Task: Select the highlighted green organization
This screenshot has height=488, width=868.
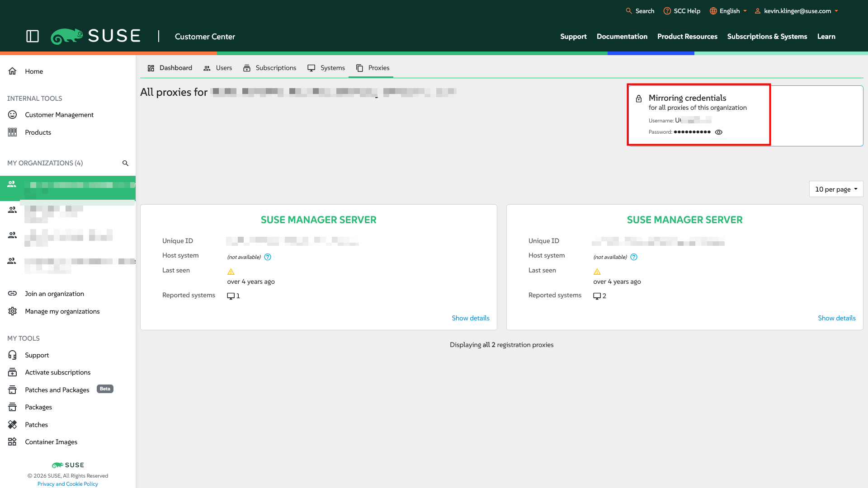Action: coord(68,188)
